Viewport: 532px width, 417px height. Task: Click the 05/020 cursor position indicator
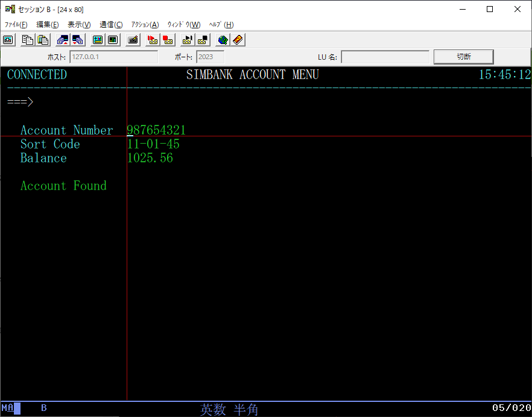pos(511,408)
